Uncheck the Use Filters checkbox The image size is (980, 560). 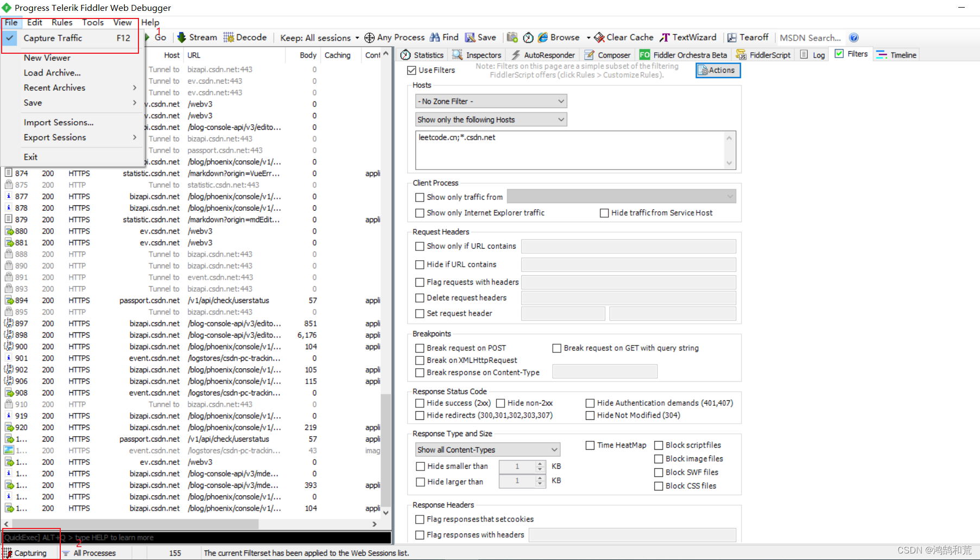tap(412, 70)
